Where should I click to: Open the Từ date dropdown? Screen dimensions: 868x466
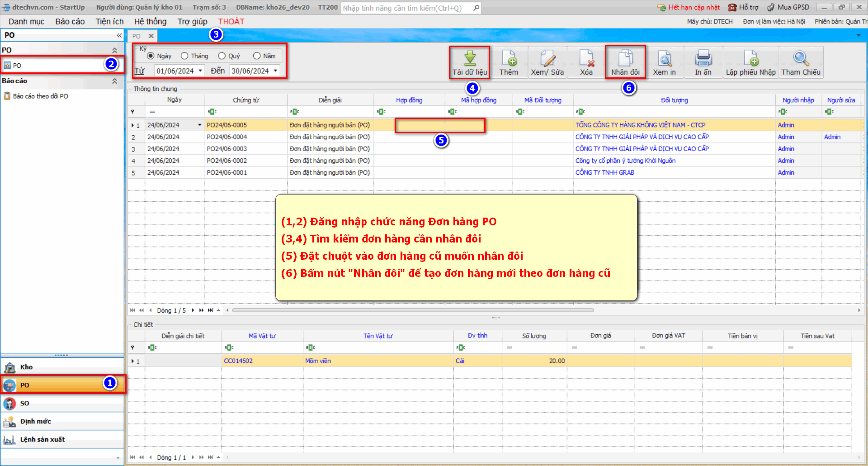tap(200, 71)
